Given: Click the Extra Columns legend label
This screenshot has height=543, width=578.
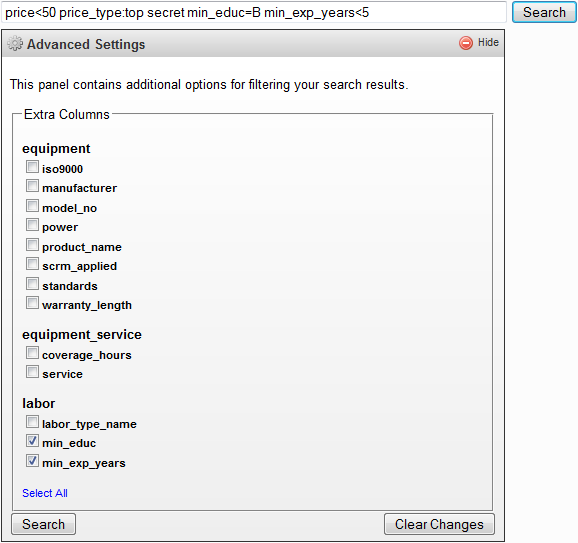Looking at the screenshot, I should 67,114.
